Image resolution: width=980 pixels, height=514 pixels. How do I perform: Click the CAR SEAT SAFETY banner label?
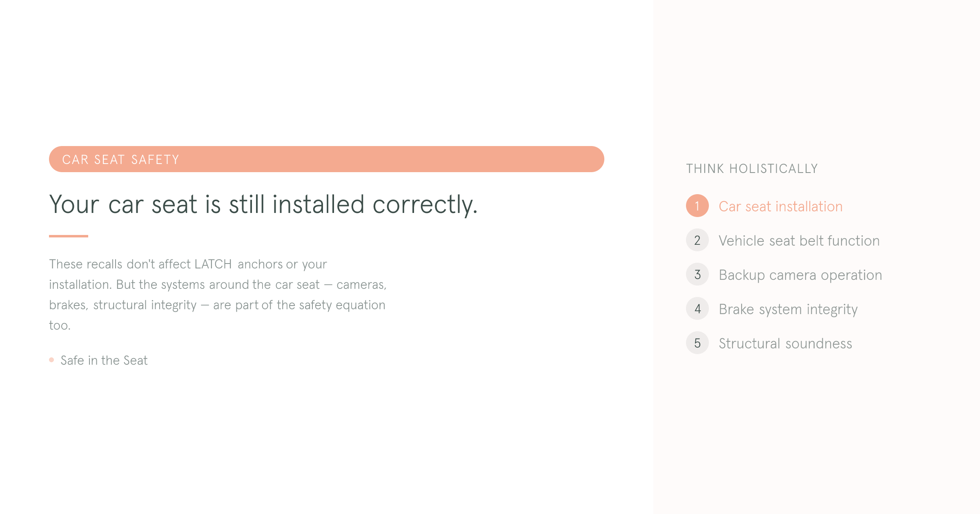pyautogui.click(x=120, y=160)
